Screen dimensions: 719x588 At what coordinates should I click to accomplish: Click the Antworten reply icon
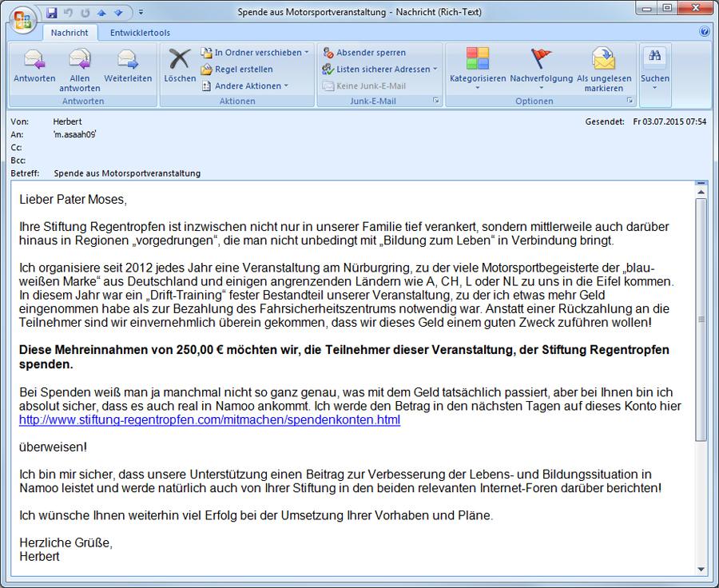[34, 59]
